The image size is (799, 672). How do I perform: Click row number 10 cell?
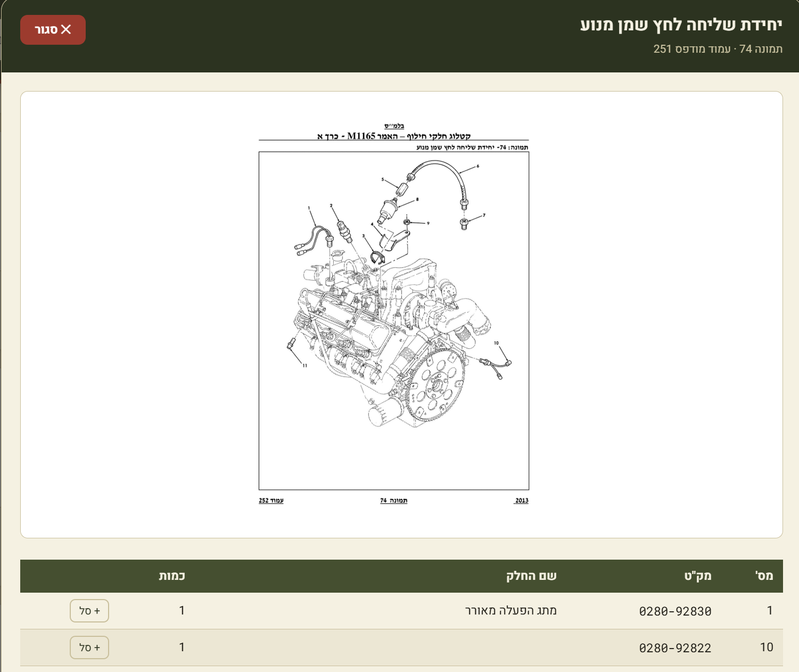point(767,647)
